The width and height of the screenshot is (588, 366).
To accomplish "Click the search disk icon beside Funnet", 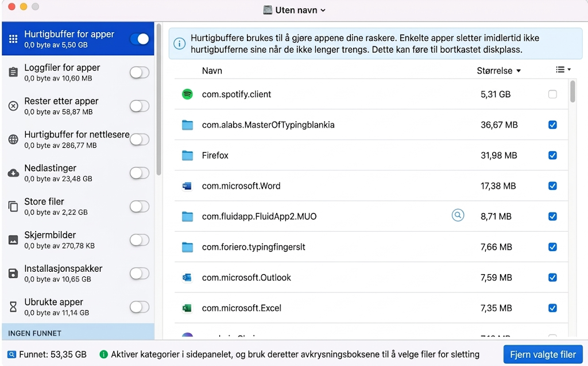I will tap(11, 355).
